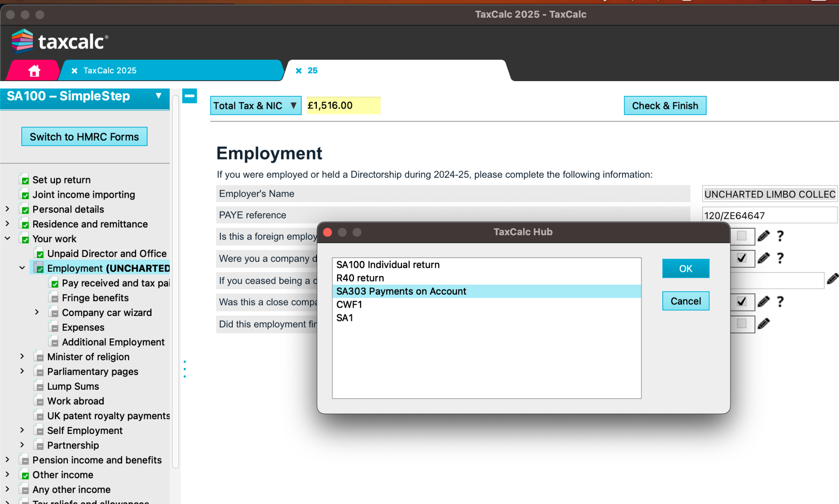Click question mark help for company director
Image resolution: width=839 pixels, height=504 pixels.
[780, 258]
